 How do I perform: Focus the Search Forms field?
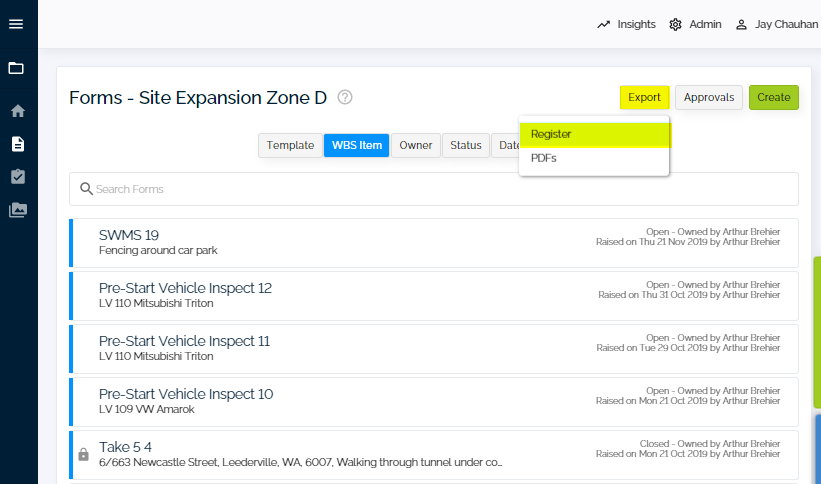click(x=434, y=189)
